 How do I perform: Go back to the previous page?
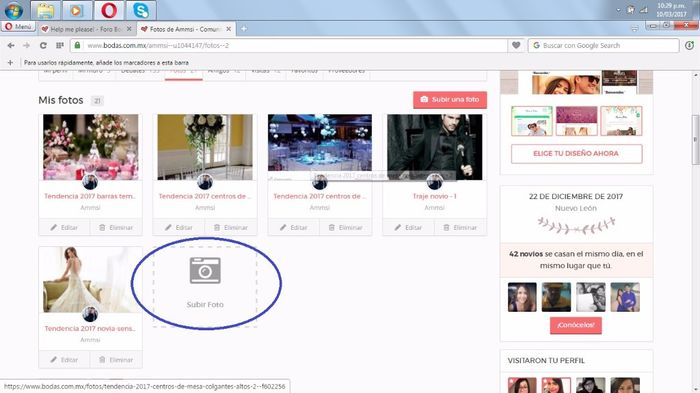11,46
